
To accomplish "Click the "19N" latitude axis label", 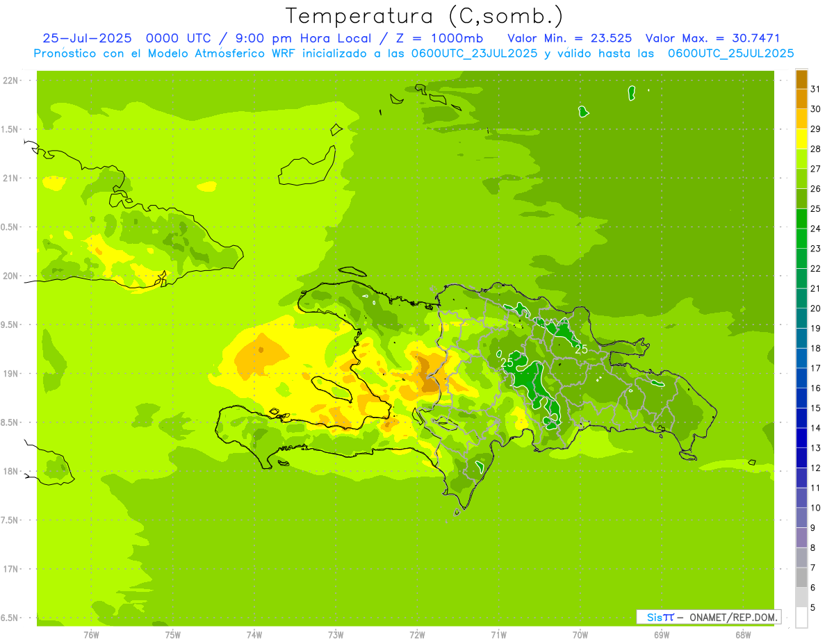I will 11,374.
